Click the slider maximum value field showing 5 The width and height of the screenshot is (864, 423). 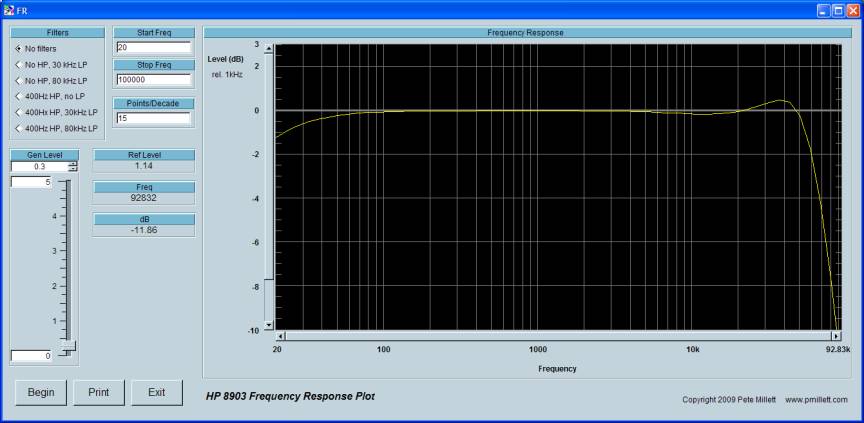(x=31, y=182)
